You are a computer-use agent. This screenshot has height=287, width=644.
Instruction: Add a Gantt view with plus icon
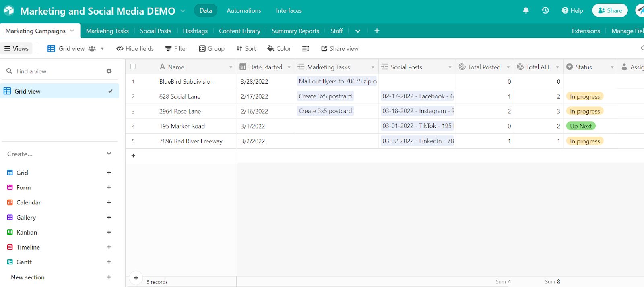[x=109, y=262]
